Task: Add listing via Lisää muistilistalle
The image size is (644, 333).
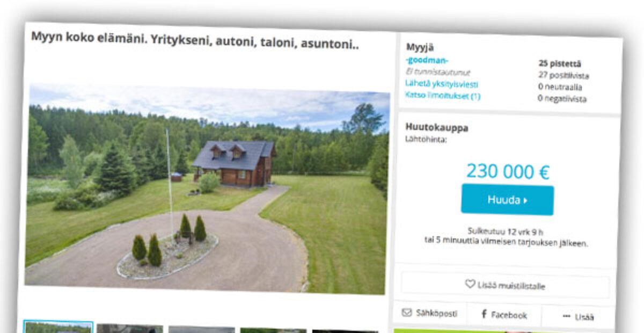Action: [505, 285]
